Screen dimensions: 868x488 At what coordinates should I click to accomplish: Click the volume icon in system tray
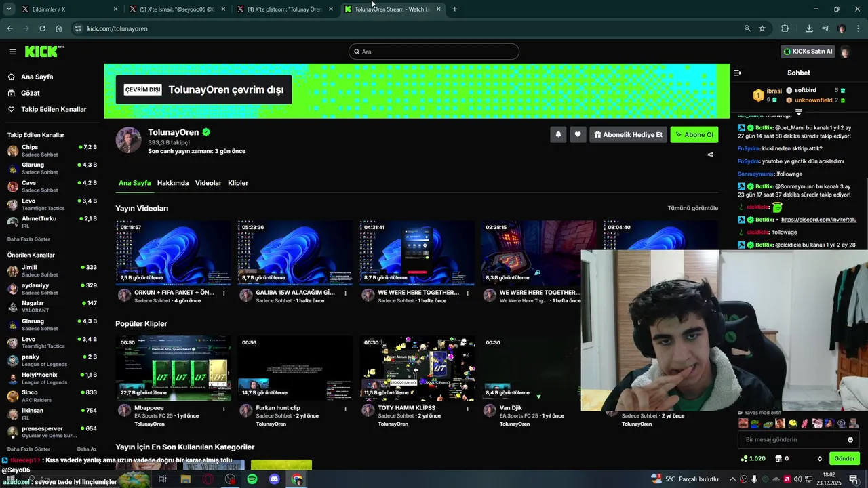[797, 479]
